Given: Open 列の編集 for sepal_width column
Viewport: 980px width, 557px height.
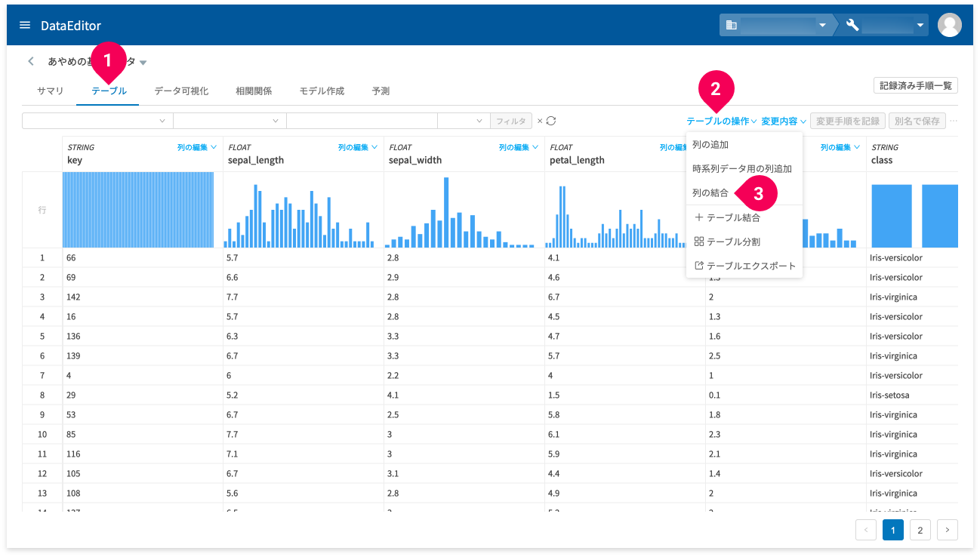Looking at the screenshot, I should 519,147.
